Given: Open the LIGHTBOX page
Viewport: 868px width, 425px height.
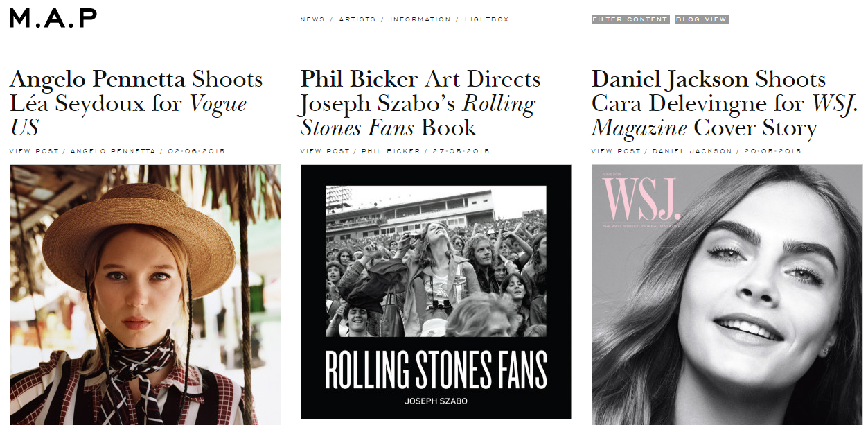Looking at the screenshot, I should click(x=486, y=19).
